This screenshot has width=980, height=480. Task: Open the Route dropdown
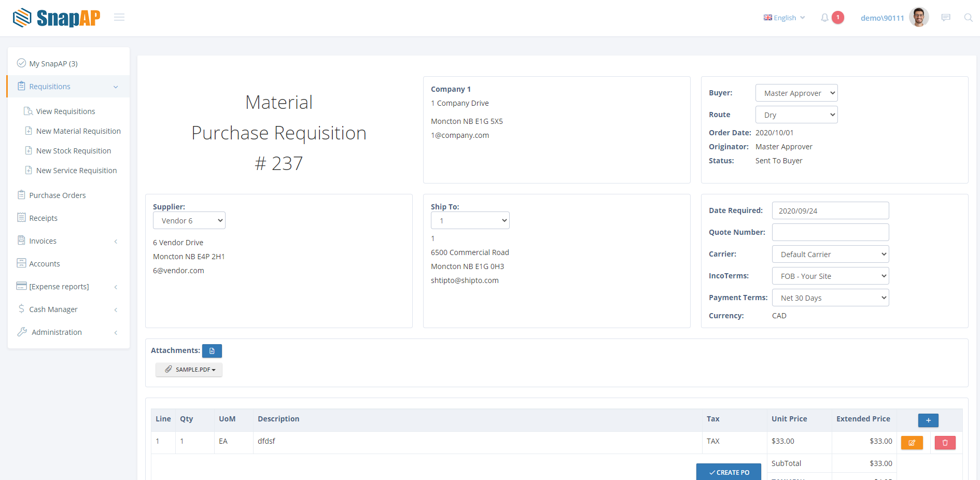[796, 115]
